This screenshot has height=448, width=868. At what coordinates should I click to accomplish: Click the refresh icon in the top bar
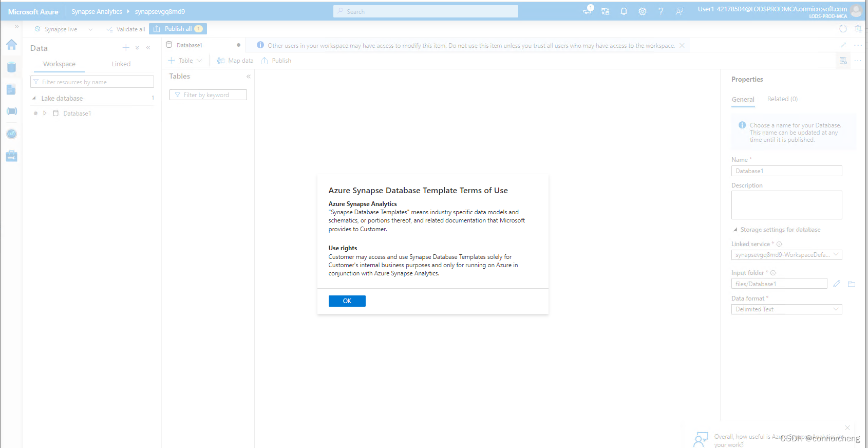coord(843,29)
